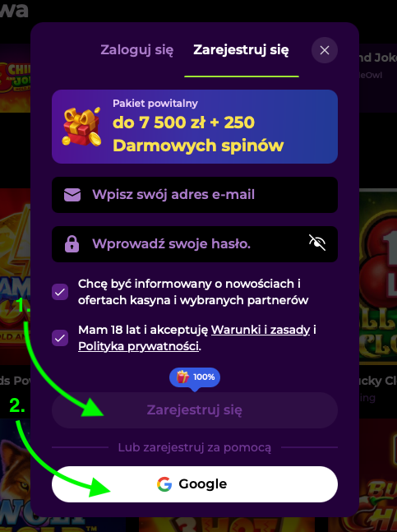
Task: Register using the Google button
Action: pyautogui.click(x=195, y=484)
